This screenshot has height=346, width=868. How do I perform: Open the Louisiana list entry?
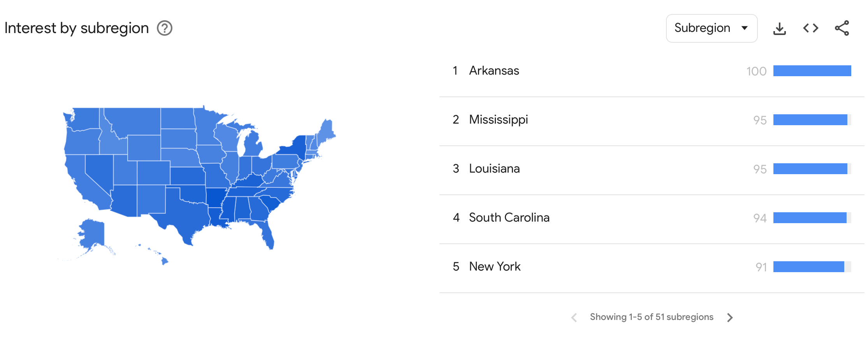tap(494, 169)
